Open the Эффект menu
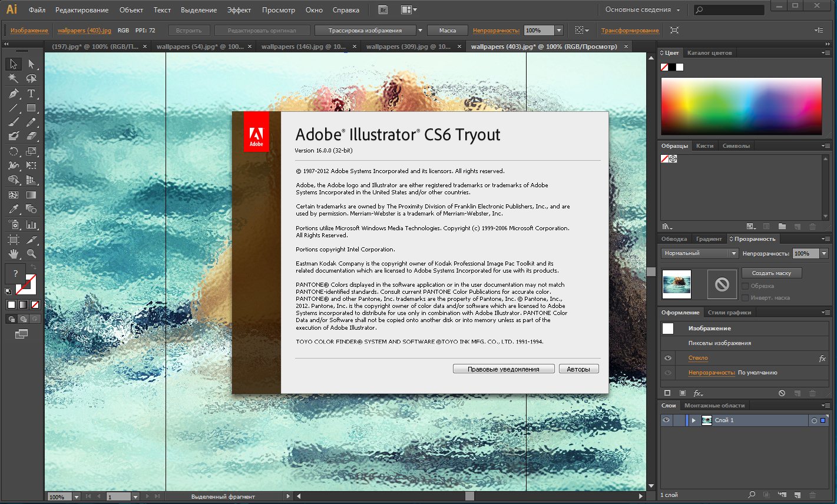The height and width of the screenshot is (504, 837). [239, 10]
